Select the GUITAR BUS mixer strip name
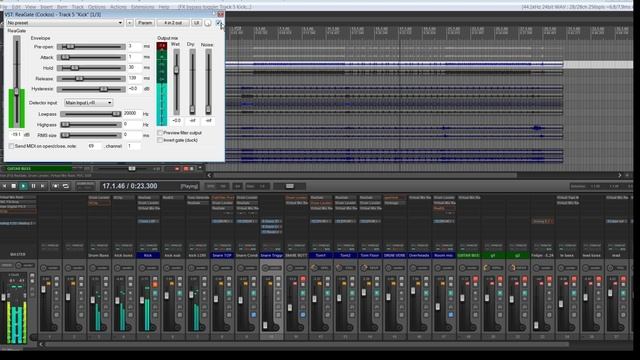Screen dimensions: 640x360 click(469, 256)
